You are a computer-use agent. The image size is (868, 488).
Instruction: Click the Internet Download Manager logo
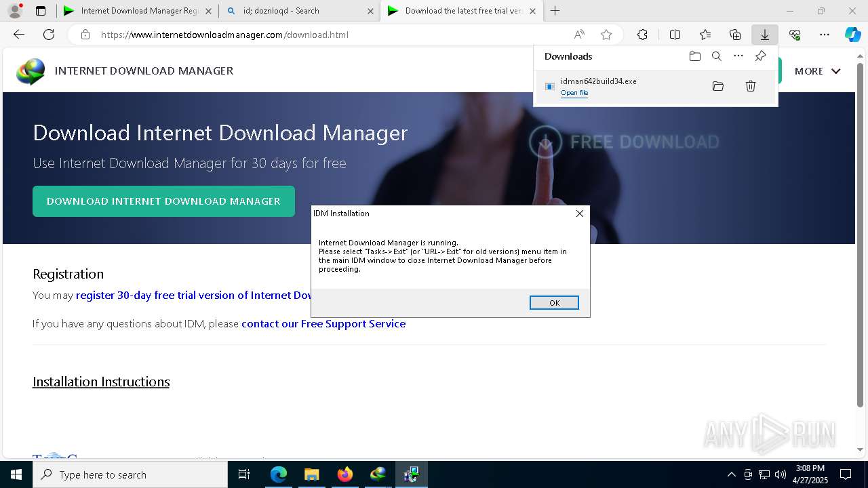click(31, 71)
